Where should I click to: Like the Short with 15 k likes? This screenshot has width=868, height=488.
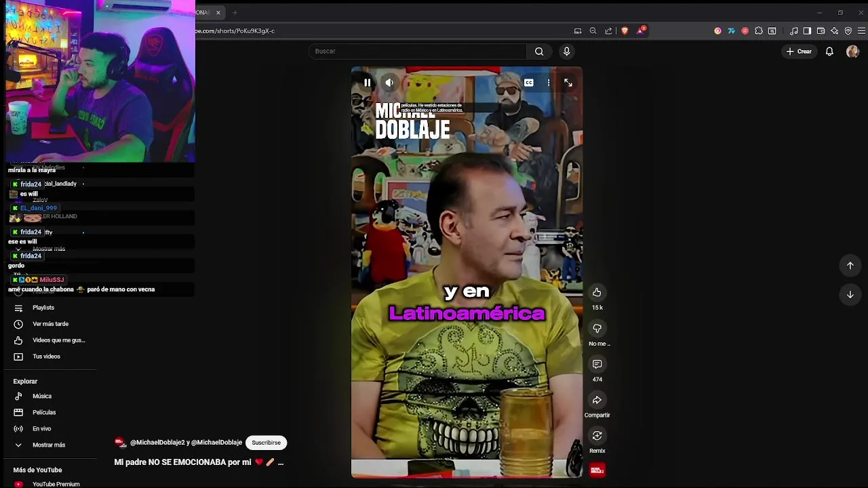(597, 292)
